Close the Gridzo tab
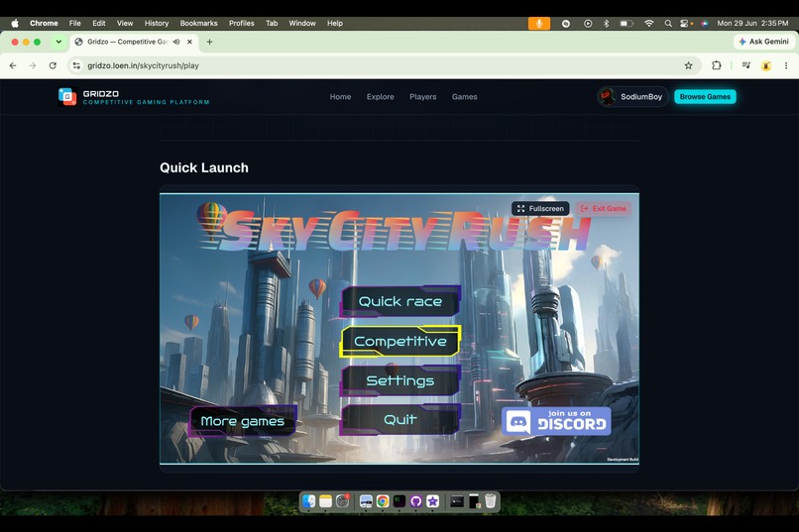 pyautogui.click(x=189, y=42)
